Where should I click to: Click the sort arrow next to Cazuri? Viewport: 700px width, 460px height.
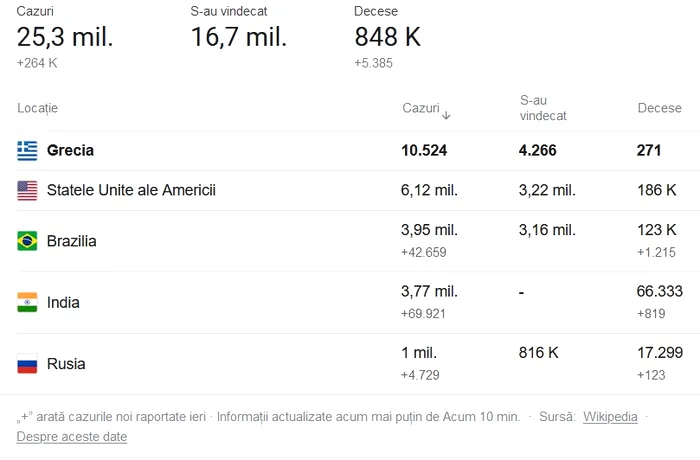tap(446, 115)
